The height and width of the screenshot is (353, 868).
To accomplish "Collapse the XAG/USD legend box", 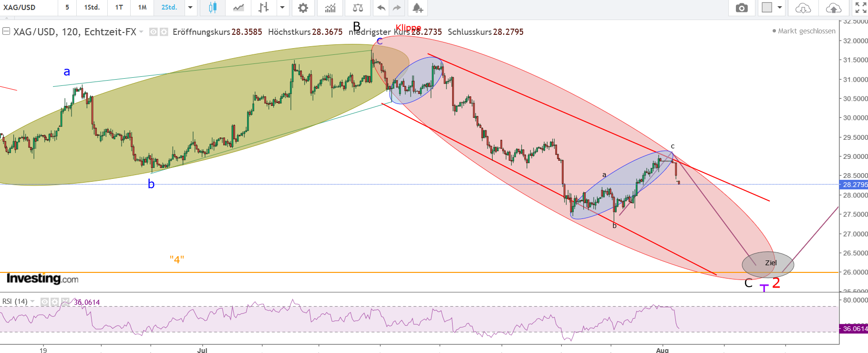I will (x=6, y=31).
